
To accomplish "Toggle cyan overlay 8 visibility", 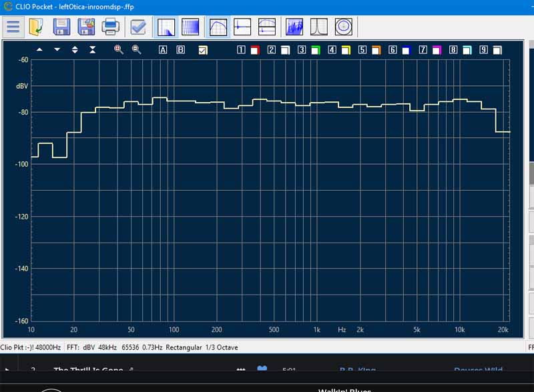I will 467,51.
